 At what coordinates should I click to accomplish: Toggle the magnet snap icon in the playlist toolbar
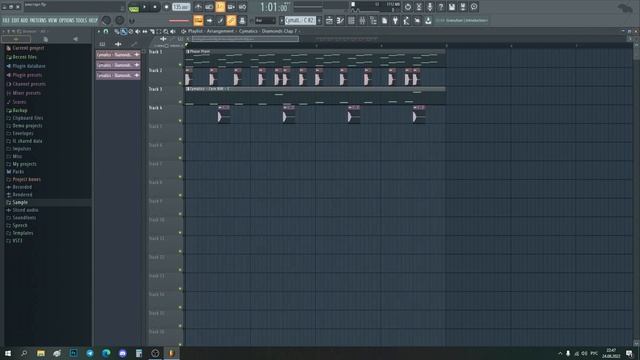106,31
